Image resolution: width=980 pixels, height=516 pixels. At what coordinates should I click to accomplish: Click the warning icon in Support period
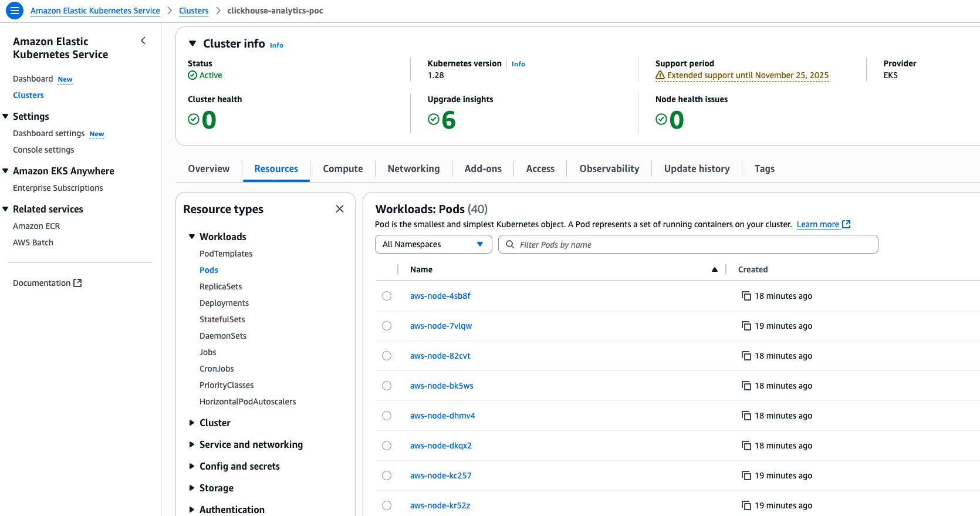[660, 75]
